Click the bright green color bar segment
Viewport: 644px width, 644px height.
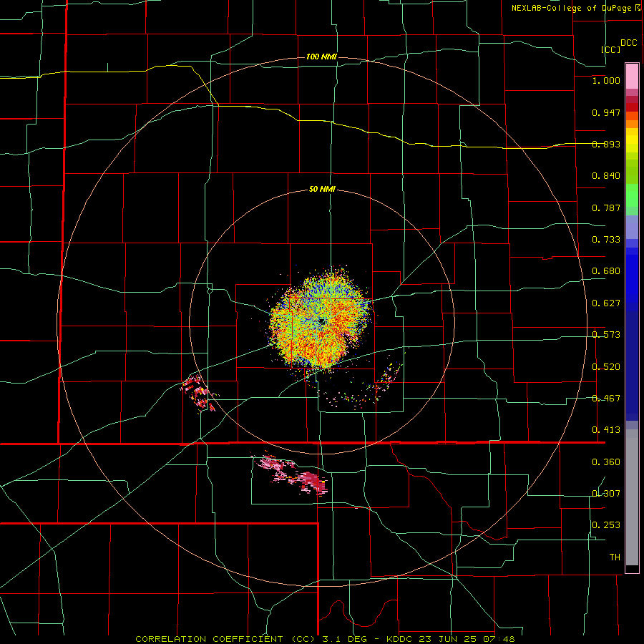pos(632,195)
